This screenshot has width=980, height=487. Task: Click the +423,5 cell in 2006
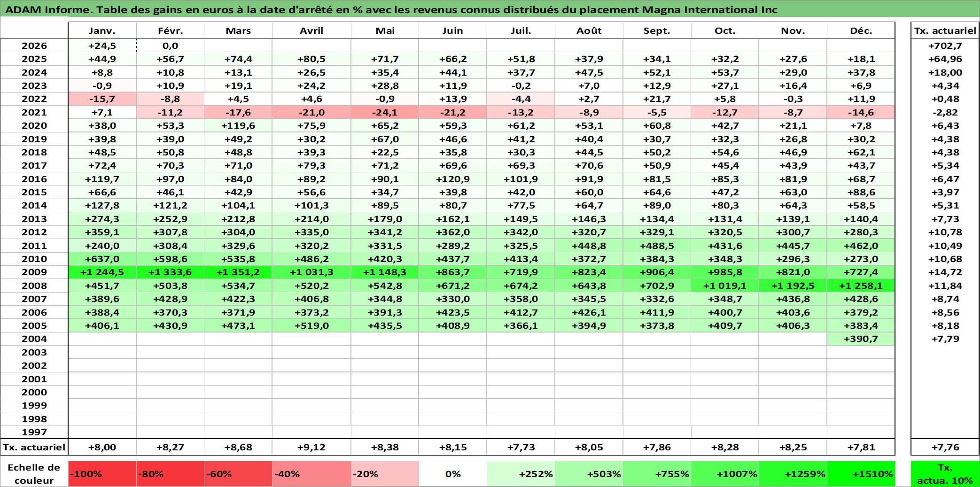[453, 312]
